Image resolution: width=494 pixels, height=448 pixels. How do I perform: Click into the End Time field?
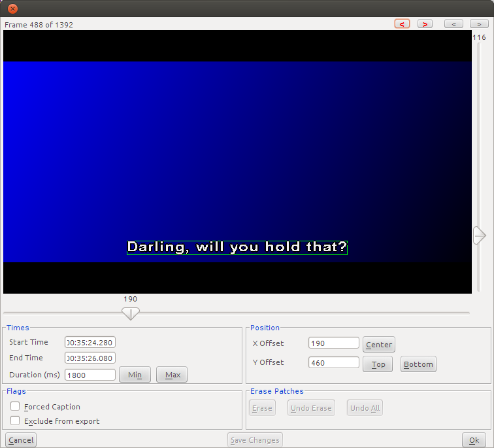coord(90,358)
